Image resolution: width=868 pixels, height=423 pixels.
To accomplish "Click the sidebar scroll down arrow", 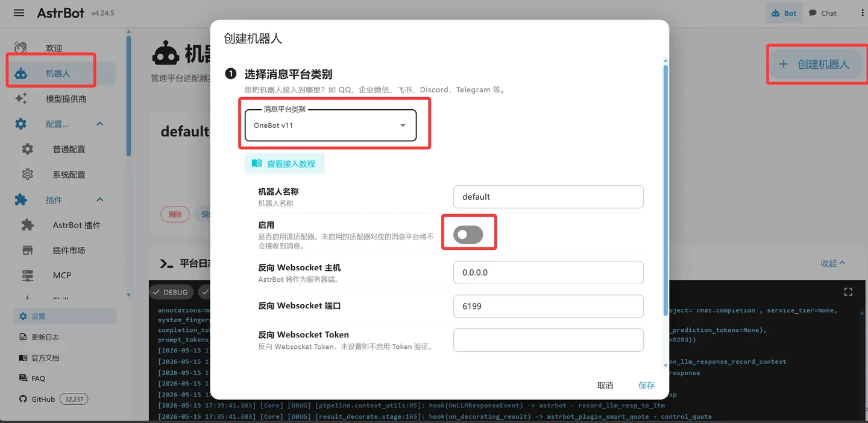I will point(128,295).
